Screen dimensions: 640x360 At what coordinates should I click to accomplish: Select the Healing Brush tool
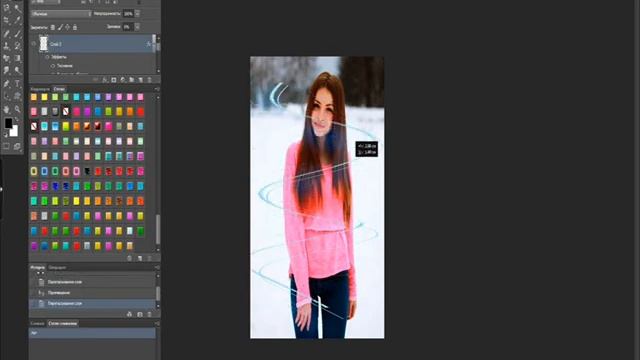[7, 34]
